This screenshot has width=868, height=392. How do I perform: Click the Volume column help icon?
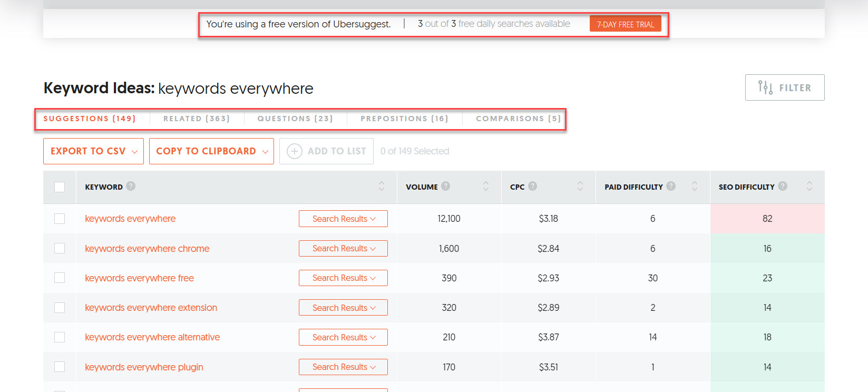tap(446, 186)
